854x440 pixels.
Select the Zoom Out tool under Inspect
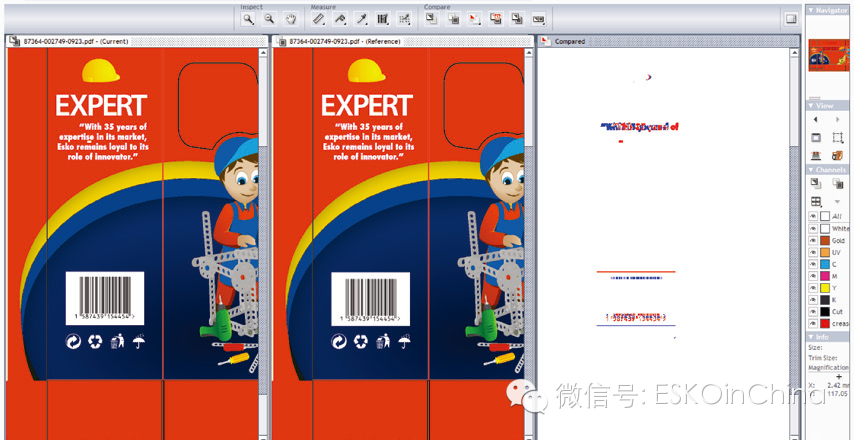point(269,19)
